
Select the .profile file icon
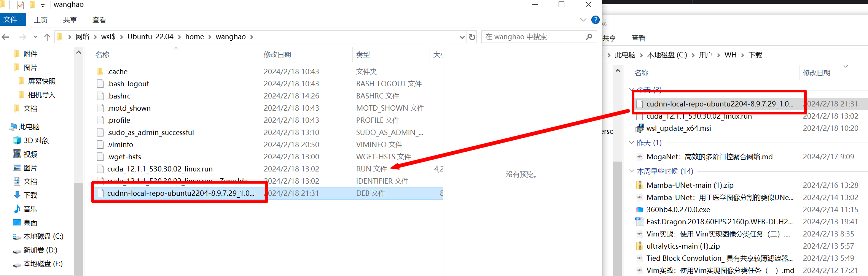[x=100, y=120]
